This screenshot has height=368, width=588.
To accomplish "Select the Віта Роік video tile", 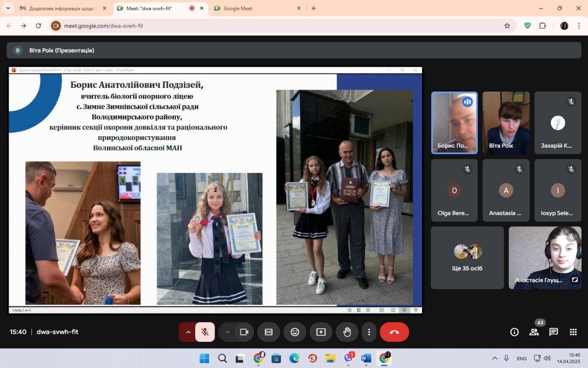I will (506, 123).
